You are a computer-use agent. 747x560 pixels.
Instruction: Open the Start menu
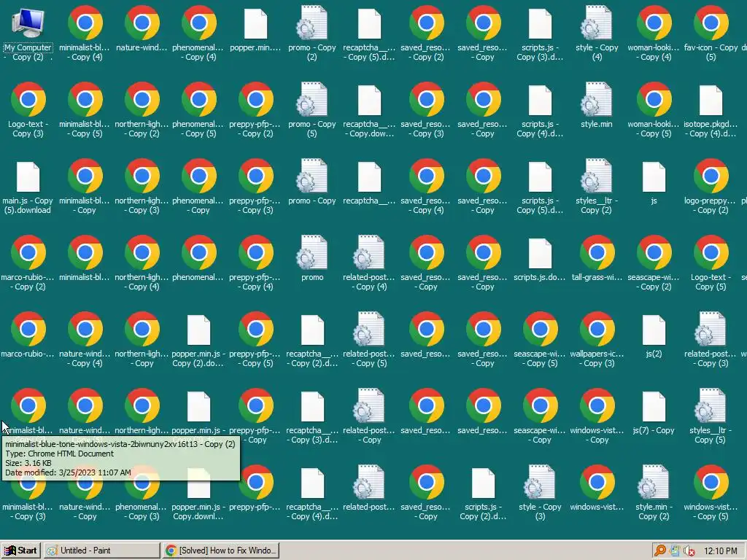click(21, 551)
